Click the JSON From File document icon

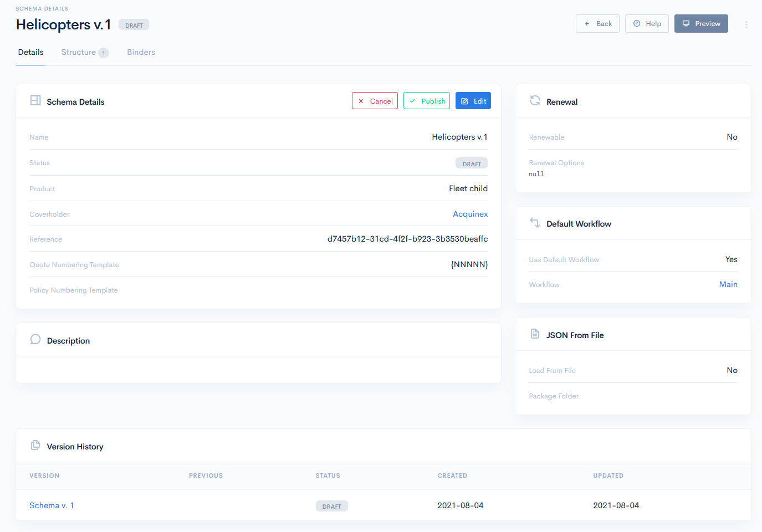pyautogui.click(x=535, y=334)
